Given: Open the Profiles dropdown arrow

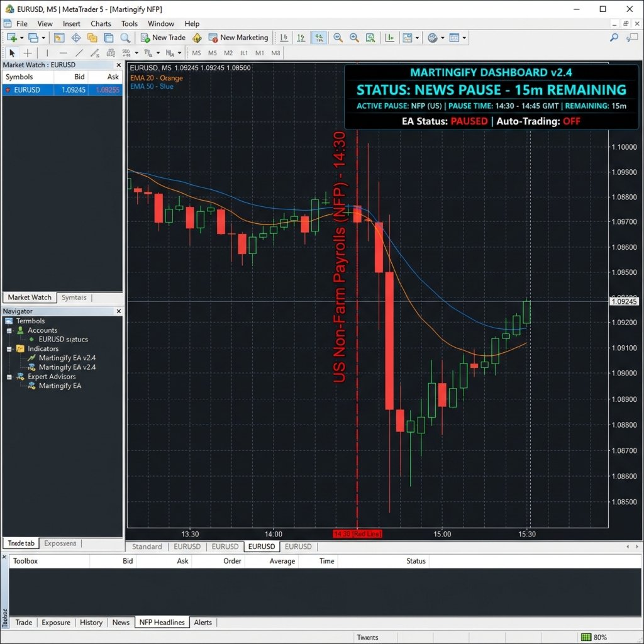Looking at the screenshot, I should click(43, 38).
